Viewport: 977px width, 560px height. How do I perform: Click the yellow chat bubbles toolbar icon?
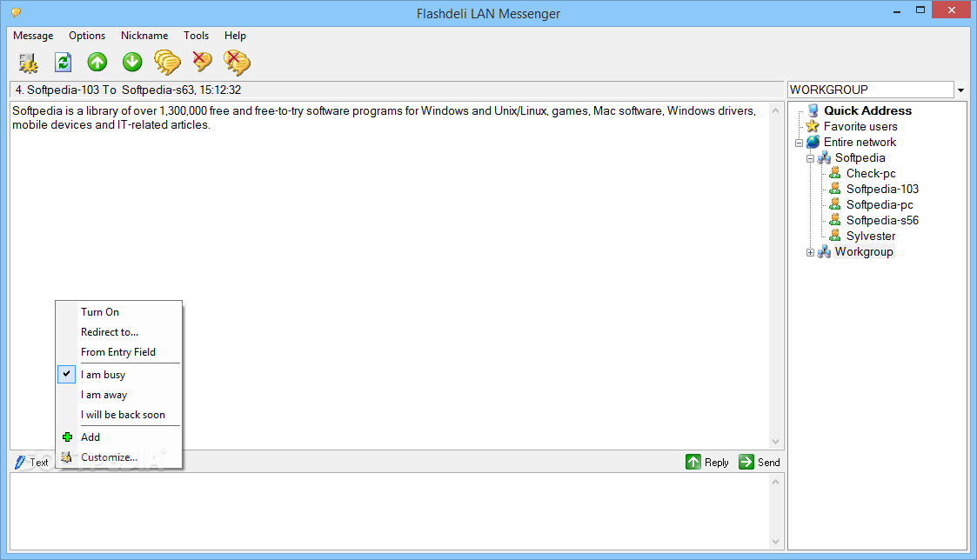pyautogui.click(x=167, y=63)
